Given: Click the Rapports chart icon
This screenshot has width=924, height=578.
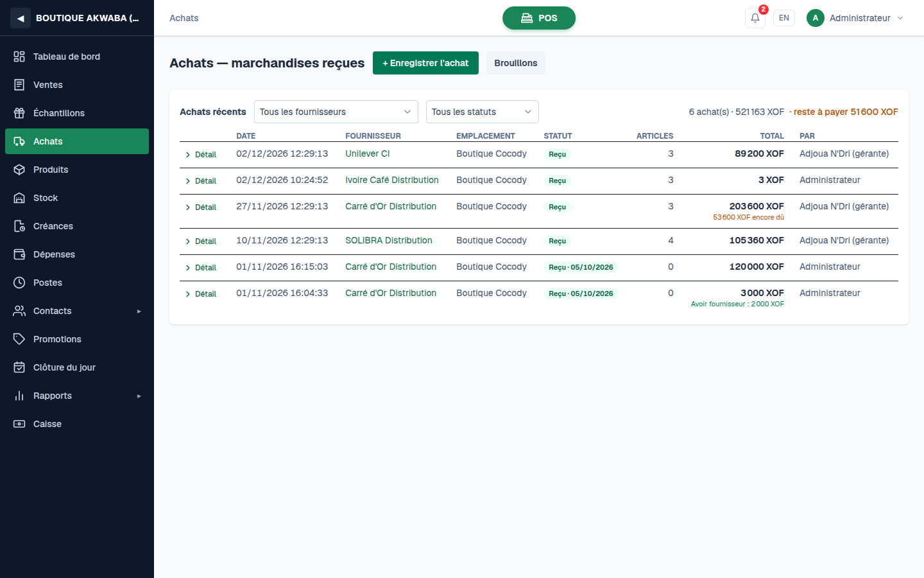Looking at the screenshot, I should pos(19,396).
